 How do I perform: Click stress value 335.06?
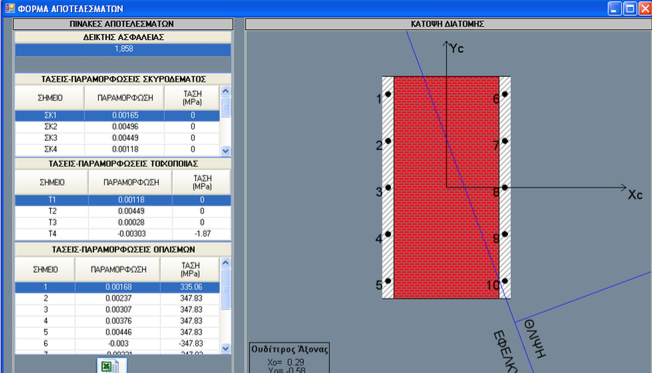[191, 287]
